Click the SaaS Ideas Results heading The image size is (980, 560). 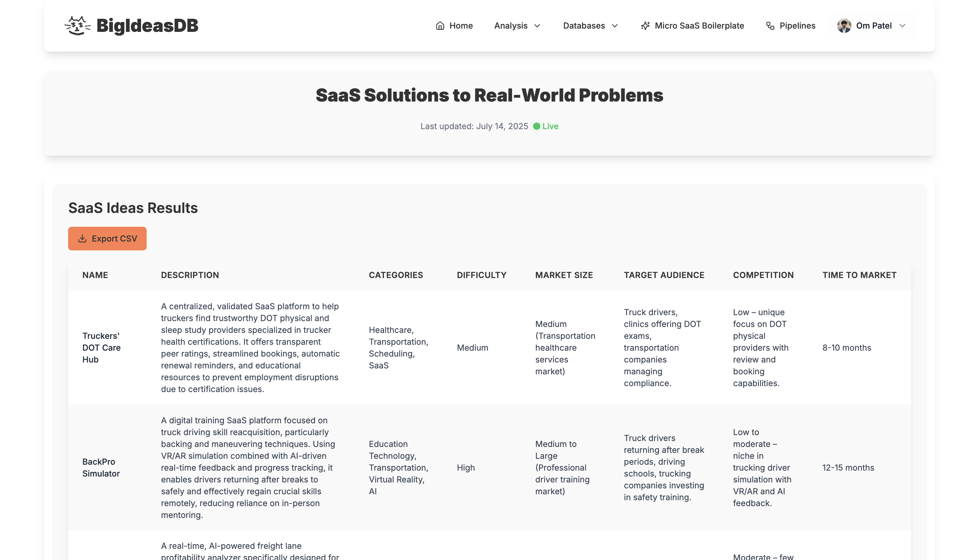pos(133,208)
